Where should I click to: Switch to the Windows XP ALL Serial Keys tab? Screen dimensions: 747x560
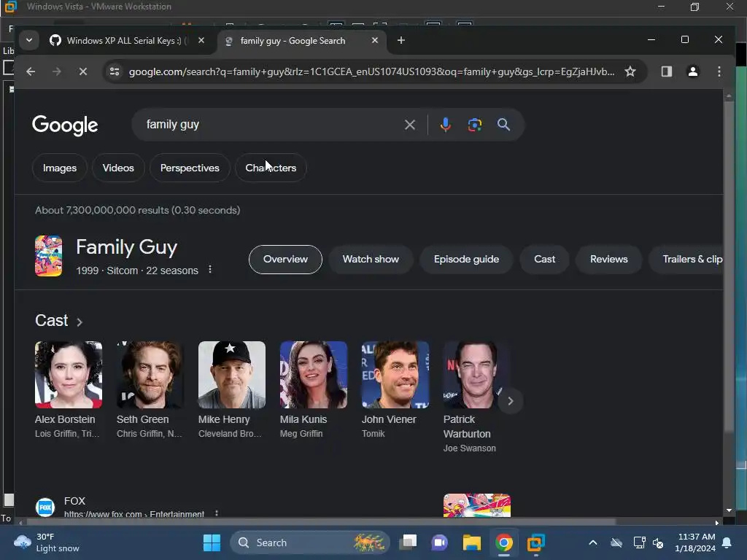pyautogui.click(x=127, y=41)
